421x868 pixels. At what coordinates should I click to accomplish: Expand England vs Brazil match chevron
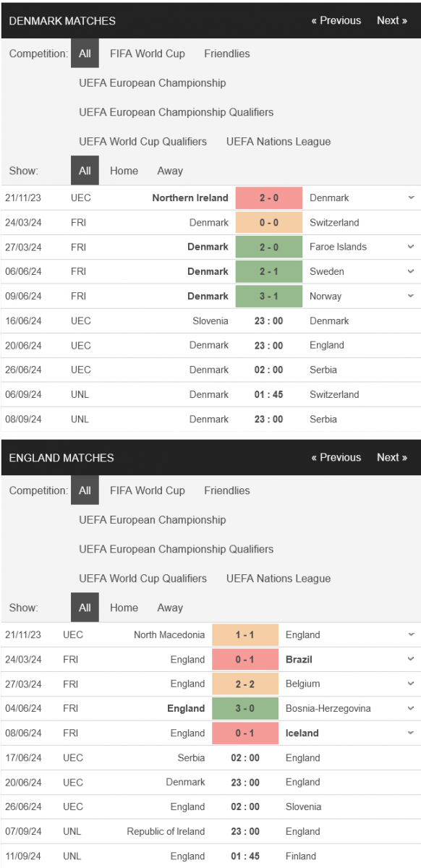[x=411, y=659]
